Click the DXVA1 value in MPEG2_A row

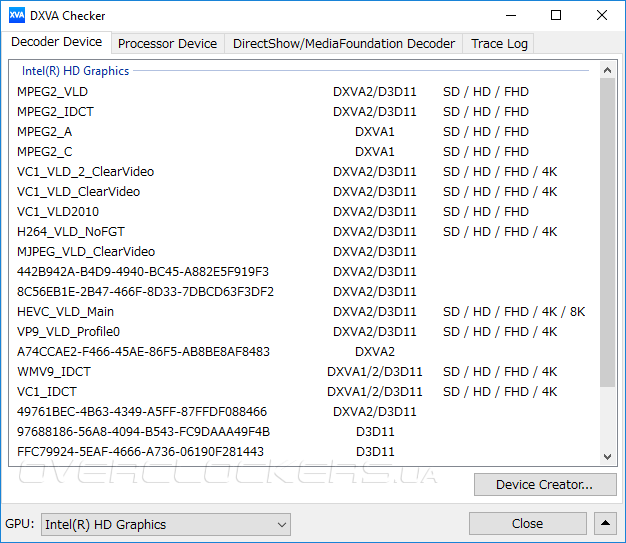[x=374, y=131]
